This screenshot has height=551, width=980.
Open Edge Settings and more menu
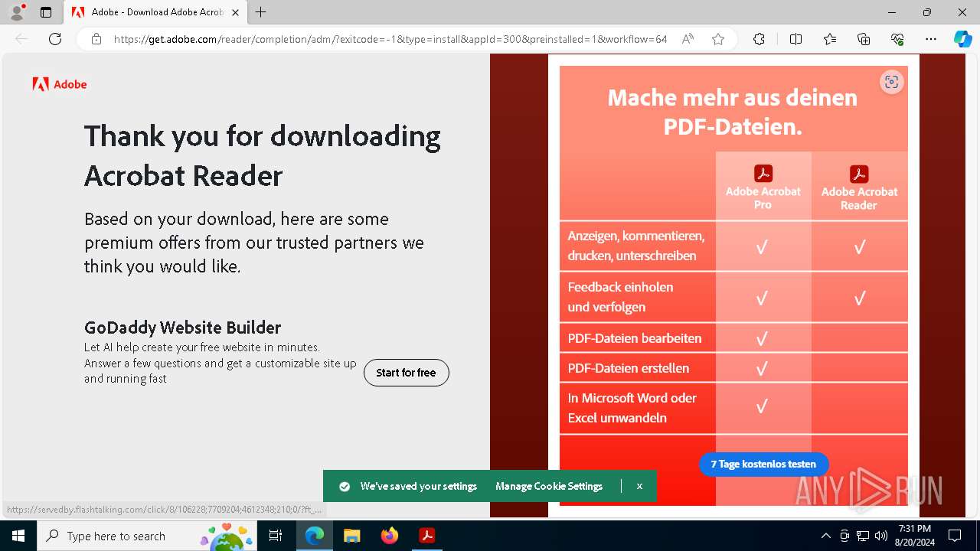pos(931,39)
